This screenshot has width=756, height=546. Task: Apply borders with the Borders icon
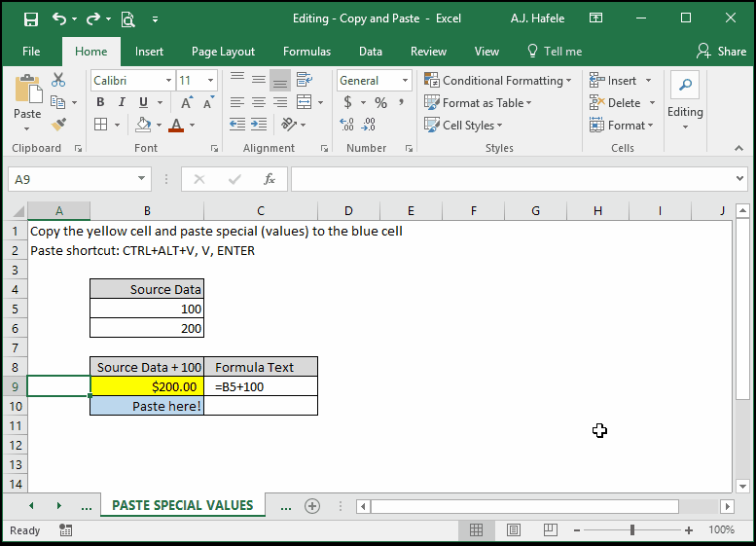101,125
